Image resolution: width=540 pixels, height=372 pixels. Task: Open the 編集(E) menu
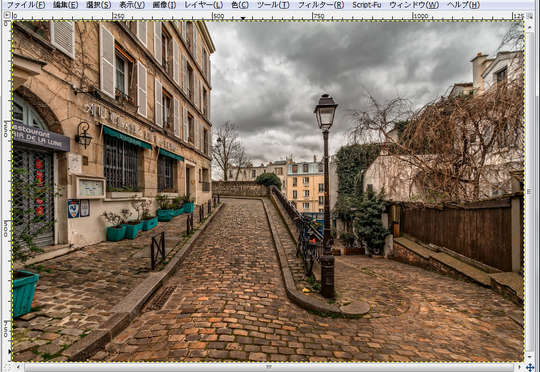click(66, 5)
